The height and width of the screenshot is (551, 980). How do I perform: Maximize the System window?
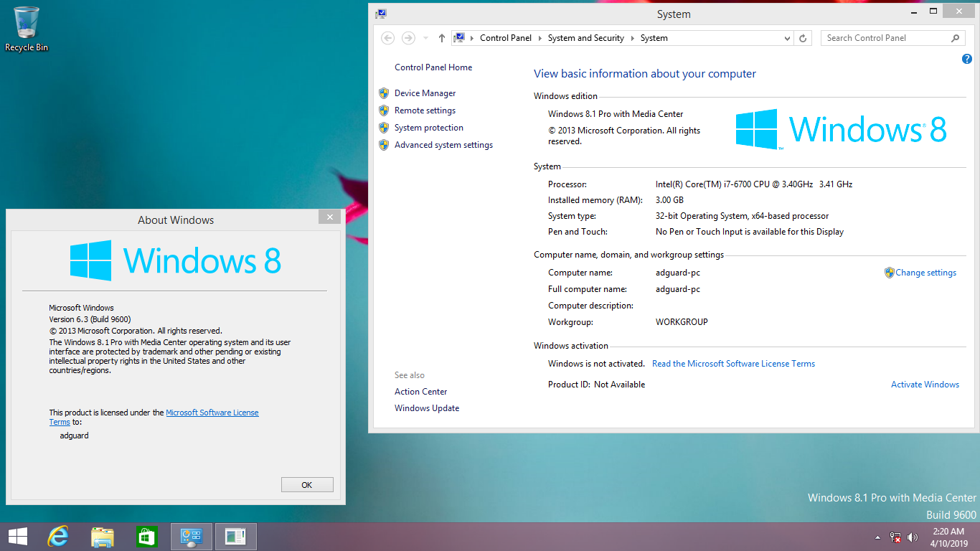933,11
